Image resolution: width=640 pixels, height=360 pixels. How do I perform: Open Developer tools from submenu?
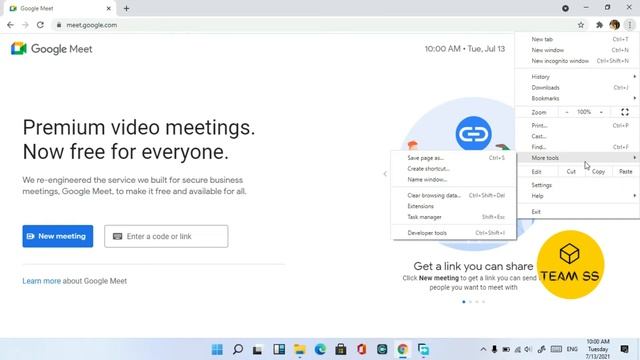point(453,233)
